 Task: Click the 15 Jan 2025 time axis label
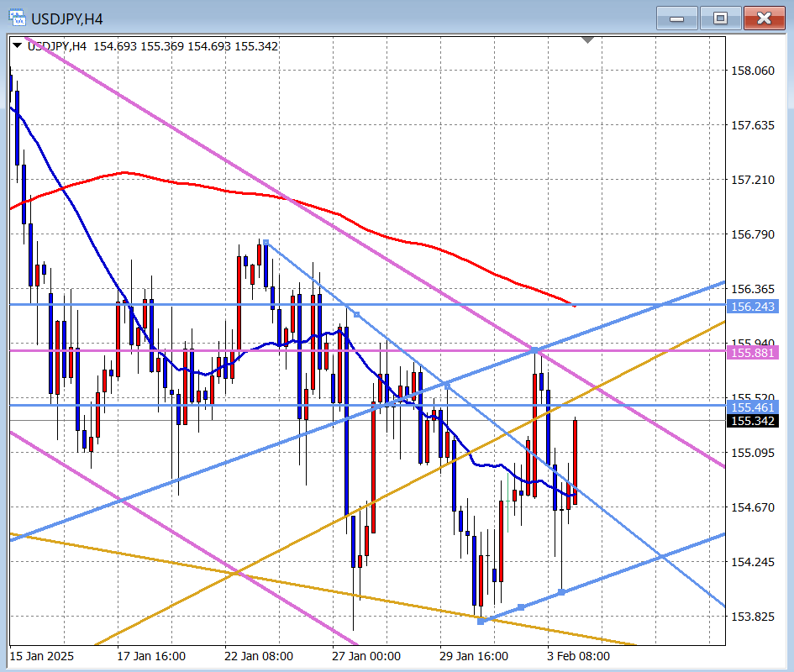(x=40, y=656)
